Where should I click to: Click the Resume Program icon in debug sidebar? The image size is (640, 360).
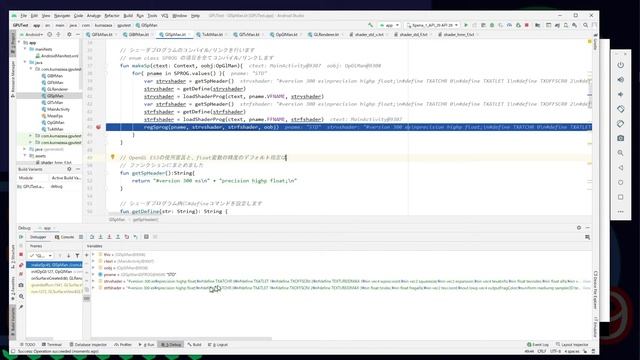21,237
